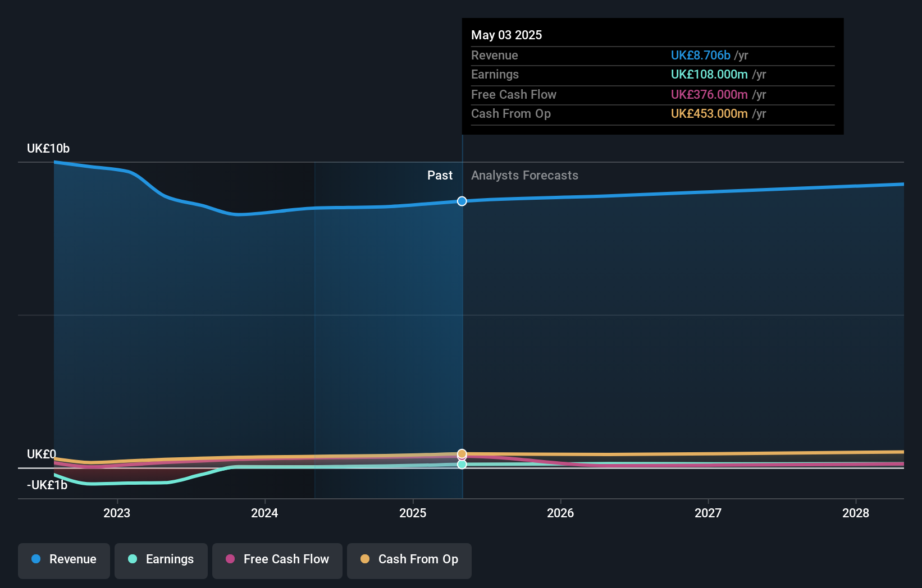This screenshot has height=588, width=922.
Task: Select the orange Cash From Op chart marker
Action: 462,453
